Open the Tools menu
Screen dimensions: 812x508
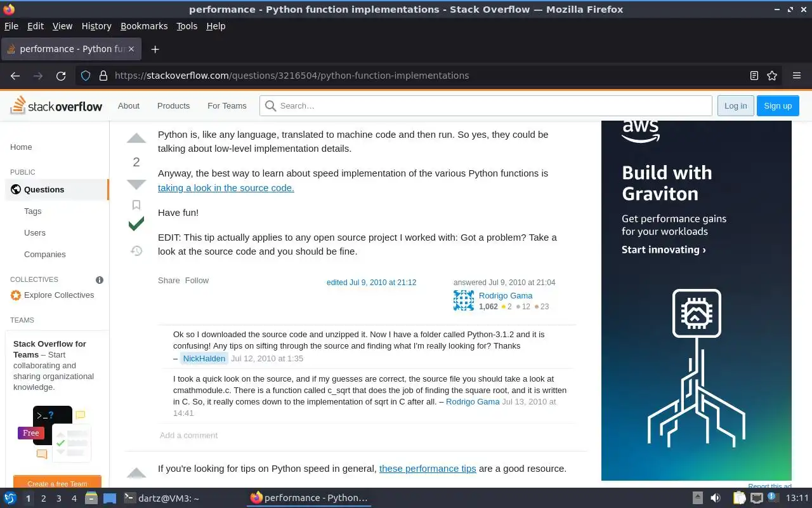[x=187, y=26]
